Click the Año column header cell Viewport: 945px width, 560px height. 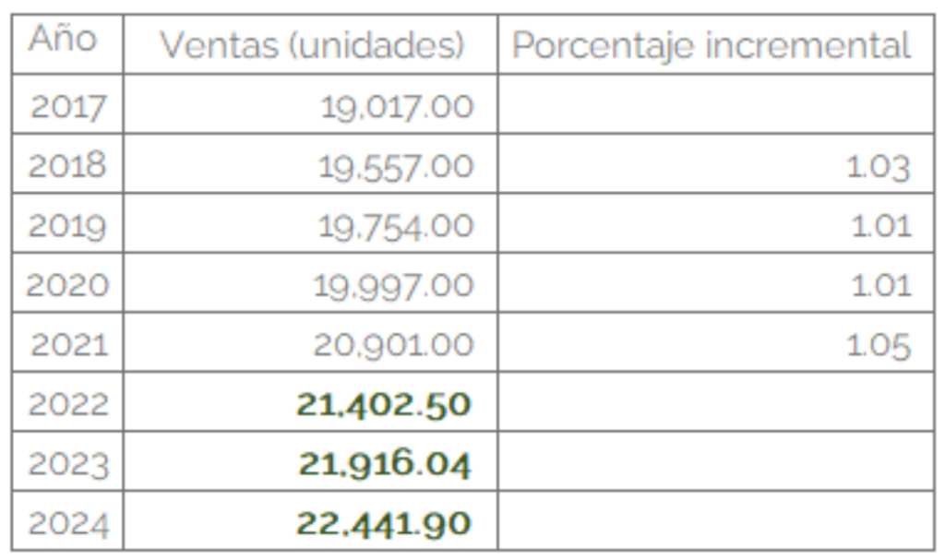coord(67,44)
